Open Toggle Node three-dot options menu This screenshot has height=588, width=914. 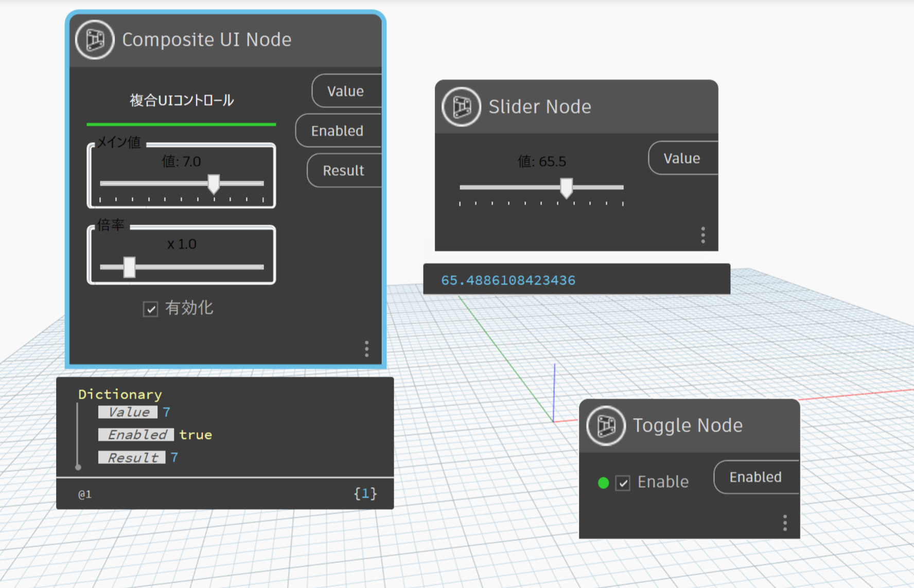click(784, 523)
